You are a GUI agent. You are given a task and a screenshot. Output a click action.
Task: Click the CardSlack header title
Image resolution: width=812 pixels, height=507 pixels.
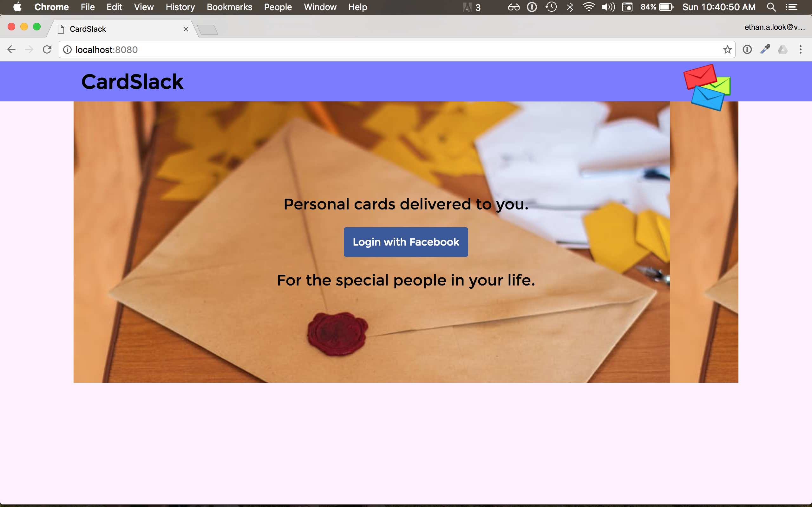click(x=132, y=81)
